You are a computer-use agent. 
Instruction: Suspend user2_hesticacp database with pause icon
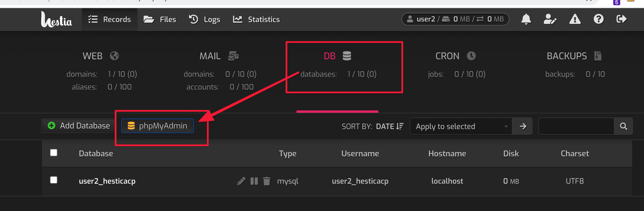tap(254, 181)
